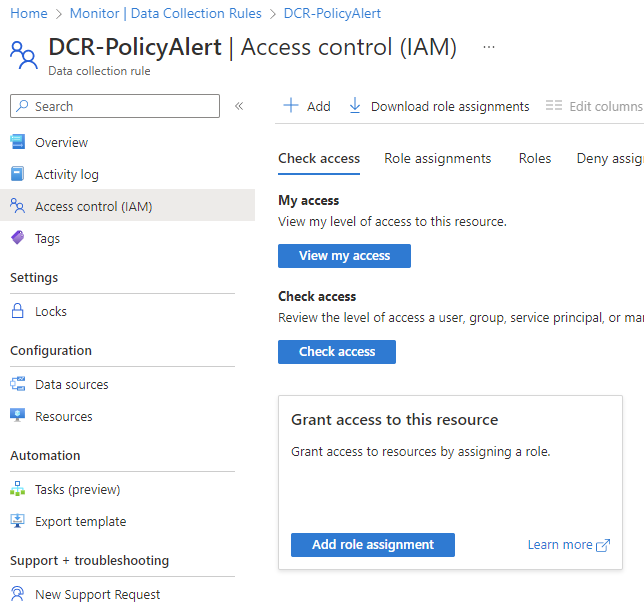Click the Automation section header
644x612 pixels.
click(x=45, y=456)
